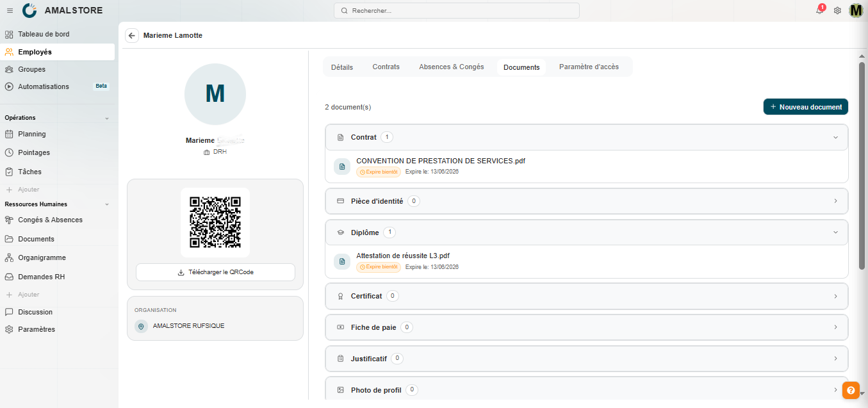Switch to Absences & Congés tab
868x408 pixels.
pos(452,67)
